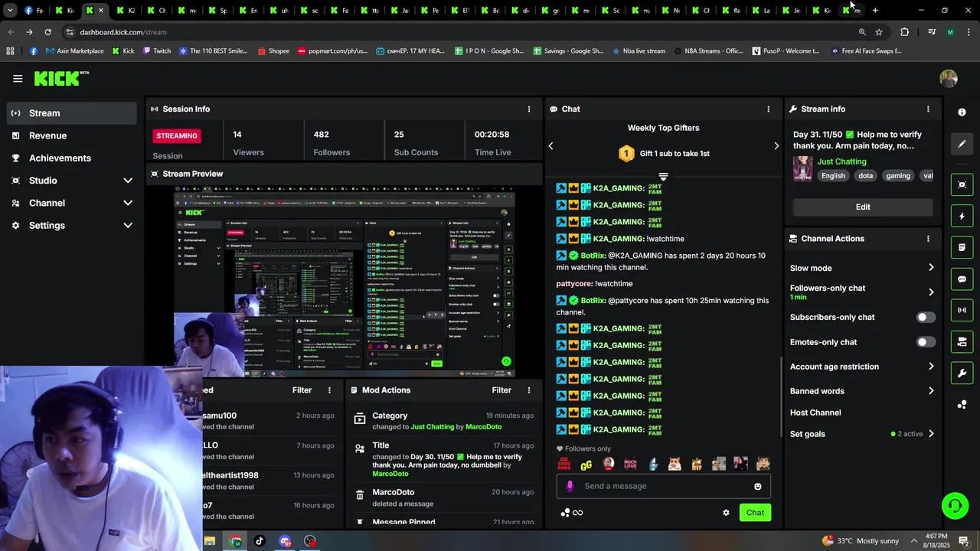Open Mod Actions three-dot options
This screenshot has width=980, height=551.
click(528, 390)
